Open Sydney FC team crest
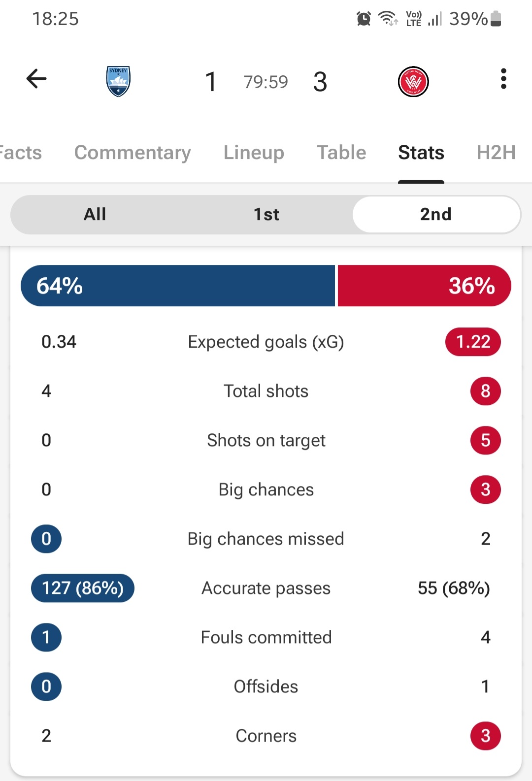The image size is (532, 781). tap(118, 81)
